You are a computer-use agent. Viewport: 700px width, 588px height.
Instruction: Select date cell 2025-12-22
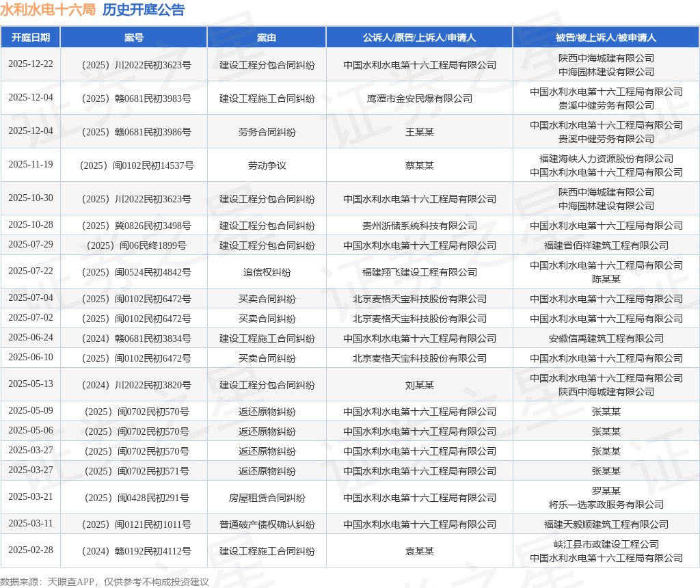click(x=31, y=64)
